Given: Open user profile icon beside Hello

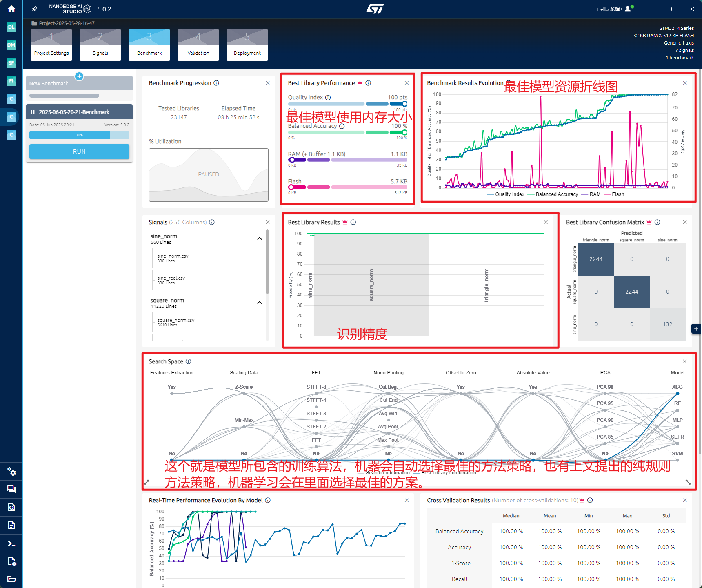Looking at the screenshot, I should click(x=628, y=9).
